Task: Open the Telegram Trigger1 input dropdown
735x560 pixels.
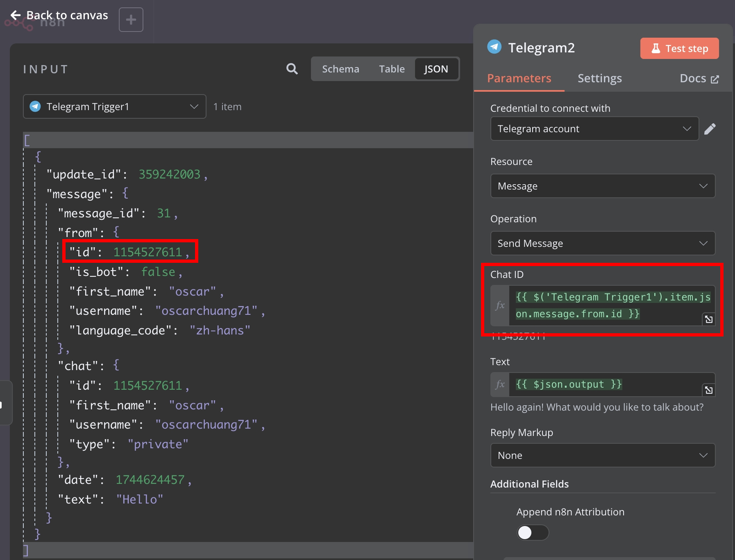Action: [x=115, y=106]
